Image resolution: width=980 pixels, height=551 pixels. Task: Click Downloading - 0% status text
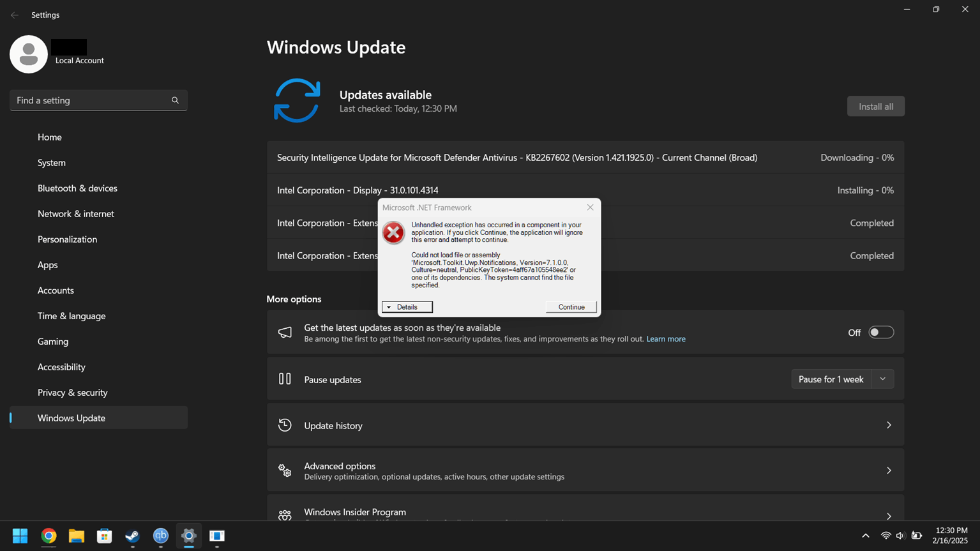tap(857, 158)
